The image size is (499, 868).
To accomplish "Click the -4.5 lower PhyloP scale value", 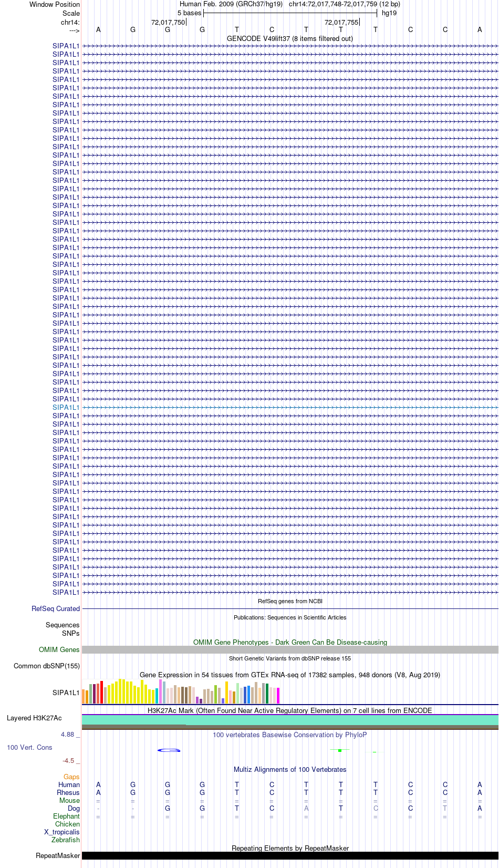I will [x=68, y=760].
